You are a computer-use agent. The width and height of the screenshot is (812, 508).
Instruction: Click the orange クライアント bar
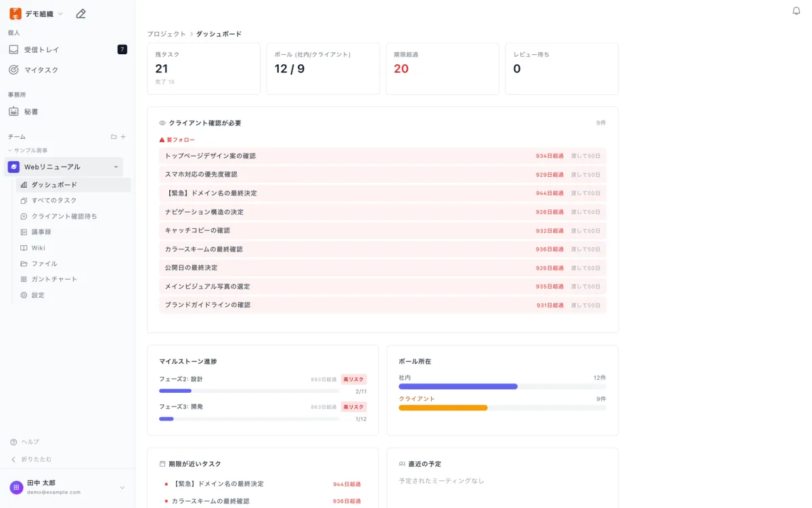click(x=443, y=408)
